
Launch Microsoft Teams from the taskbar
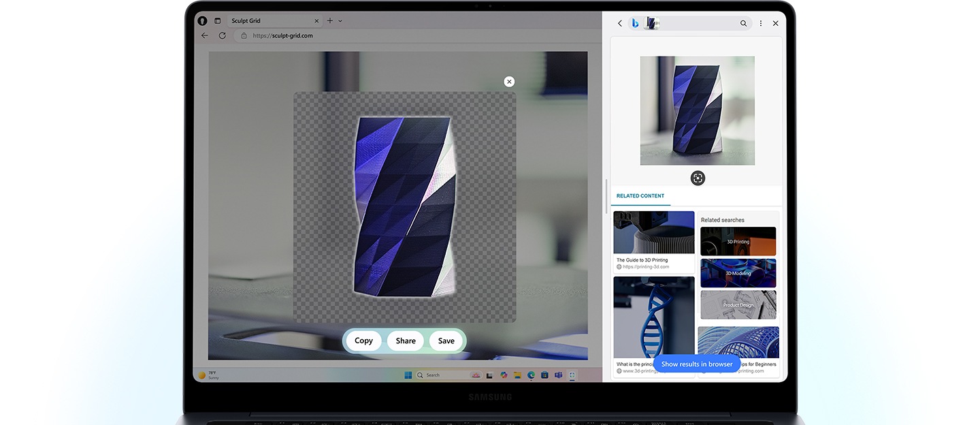(x=558, y=375)
